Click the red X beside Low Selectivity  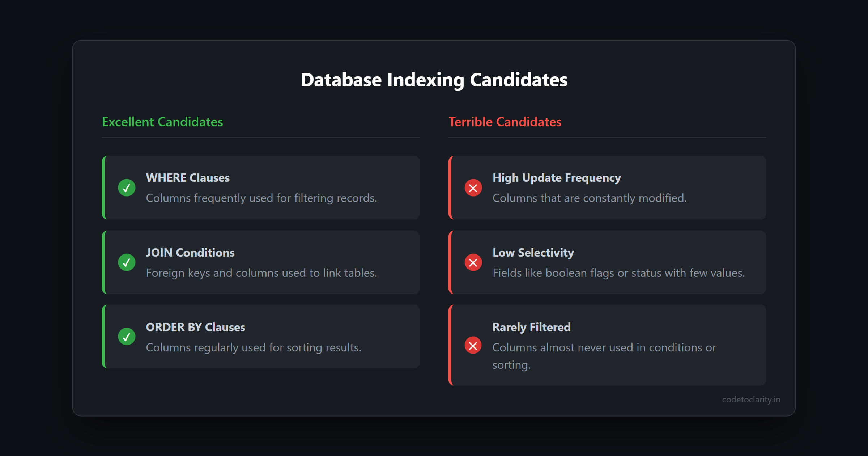pyautogui.click(x=473, y=262)
